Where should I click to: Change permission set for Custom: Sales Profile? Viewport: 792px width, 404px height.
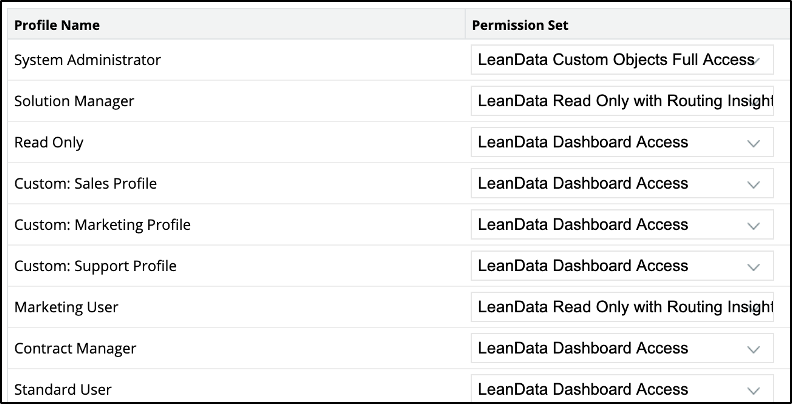click(x=622, y=184)
